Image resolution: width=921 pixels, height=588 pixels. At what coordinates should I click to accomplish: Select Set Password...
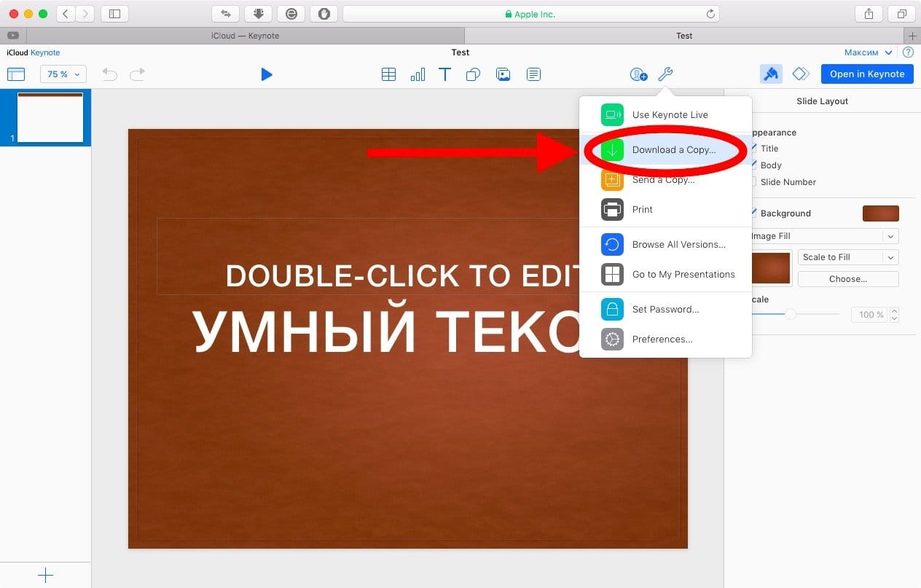(665, 310)
